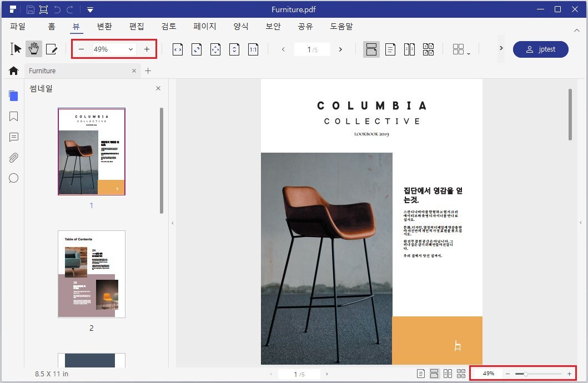Switch to the 보안 tab

[273, 26]
